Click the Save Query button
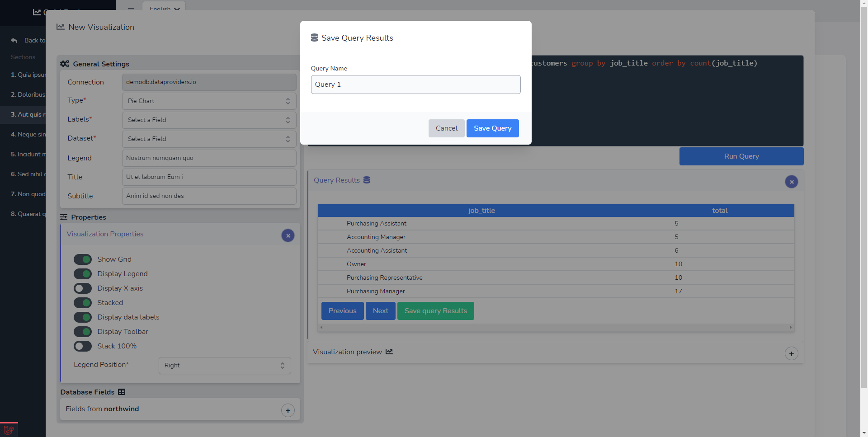The width and height of the screenshot is (868, 437). click(x=492, y=128)
